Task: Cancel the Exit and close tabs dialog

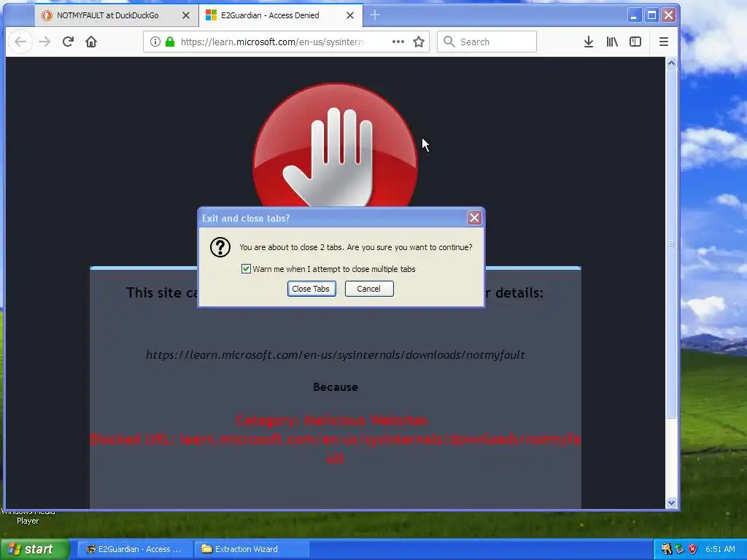Action: [x=369, y=289]
